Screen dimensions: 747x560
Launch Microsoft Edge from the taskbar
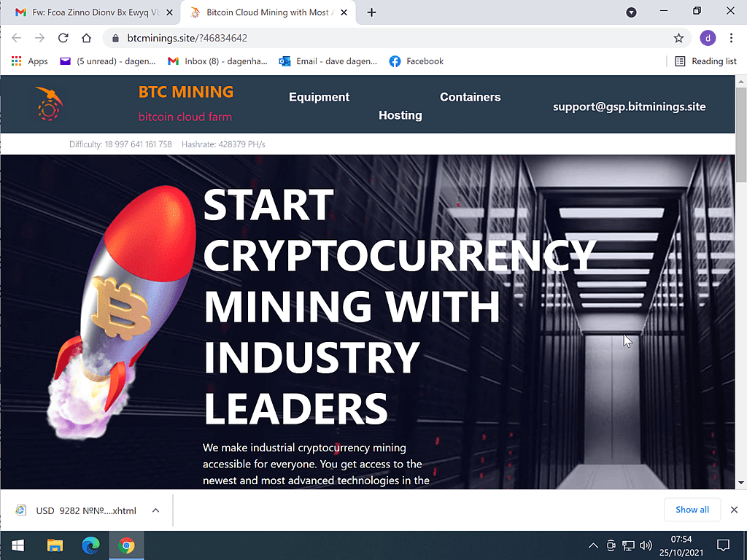pos(90,545)
